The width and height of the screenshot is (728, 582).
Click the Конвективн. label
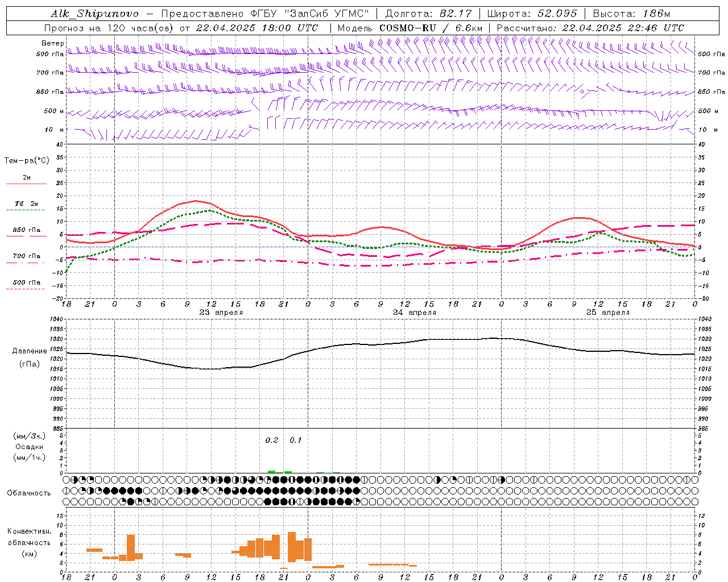click(30, 531)
